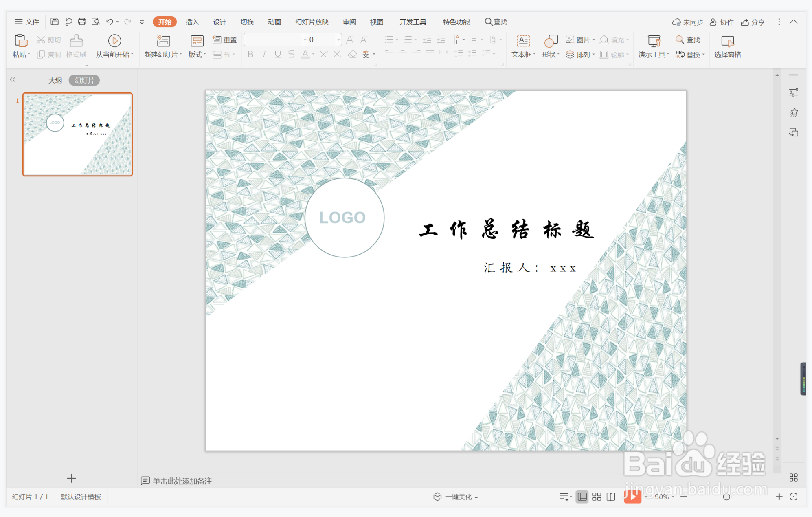Select the format painter tool
Image resolution: width=812 pixels, height=517 pixels.
pyautogui.click(x=75, y=46)
